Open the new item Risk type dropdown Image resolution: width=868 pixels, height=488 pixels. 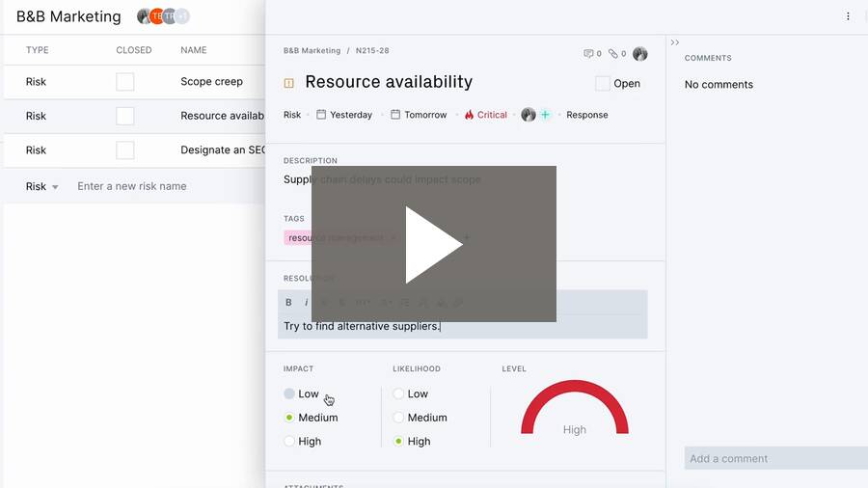coord(41,186)
